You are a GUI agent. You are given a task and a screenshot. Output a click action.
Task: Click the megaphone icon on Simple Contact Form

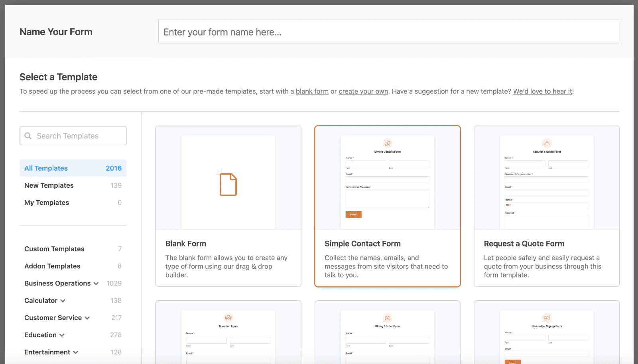tap(387, 144)
